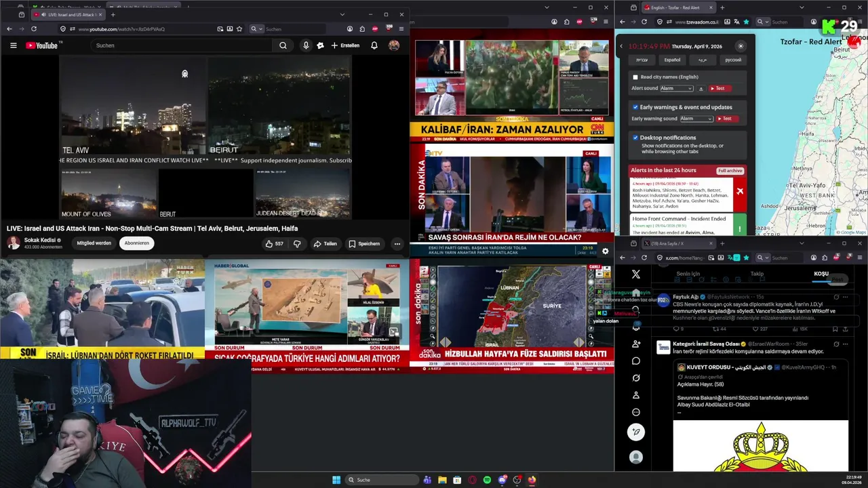Click the Mitglied werden button
Viewport: 868px width, 488px height.
pos(94,243)
